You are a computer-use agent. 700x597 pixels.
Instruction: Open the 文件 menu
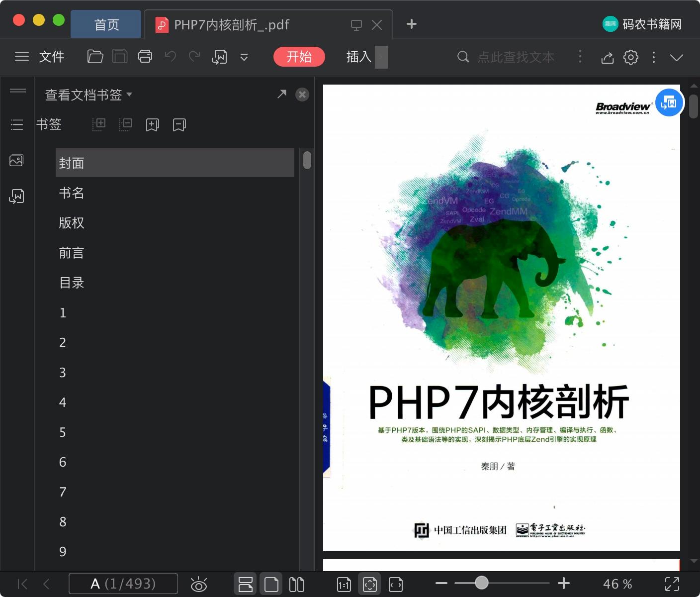point(52,57)
